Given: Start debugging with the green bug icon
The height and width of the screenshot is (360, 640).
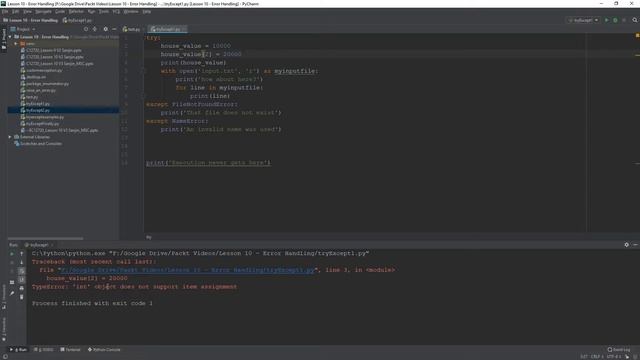Looking at the screenshot, I should (x=615, y=20).
